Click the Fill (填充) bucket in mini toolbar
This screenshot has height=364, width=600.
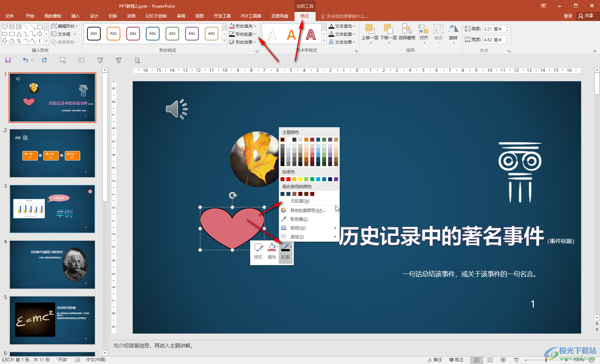[272, 247]
